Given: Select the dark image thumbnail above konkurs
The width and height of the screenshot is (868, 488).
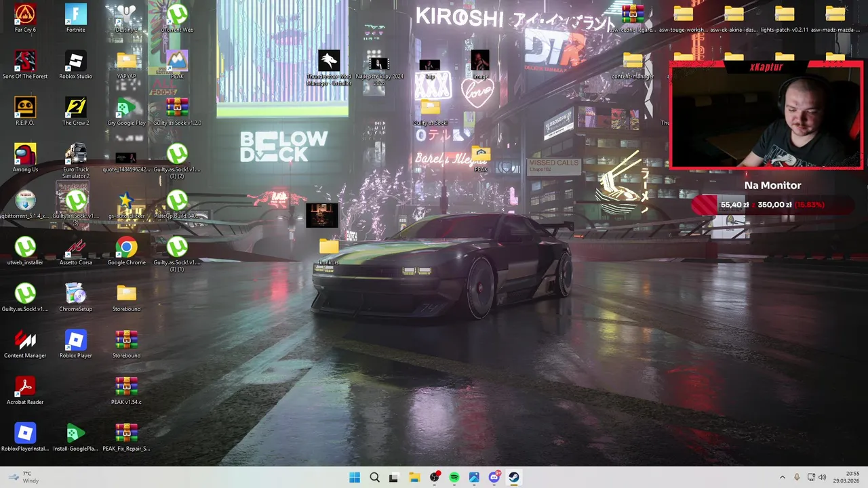Looking at the screenshot, I should 321,215.
